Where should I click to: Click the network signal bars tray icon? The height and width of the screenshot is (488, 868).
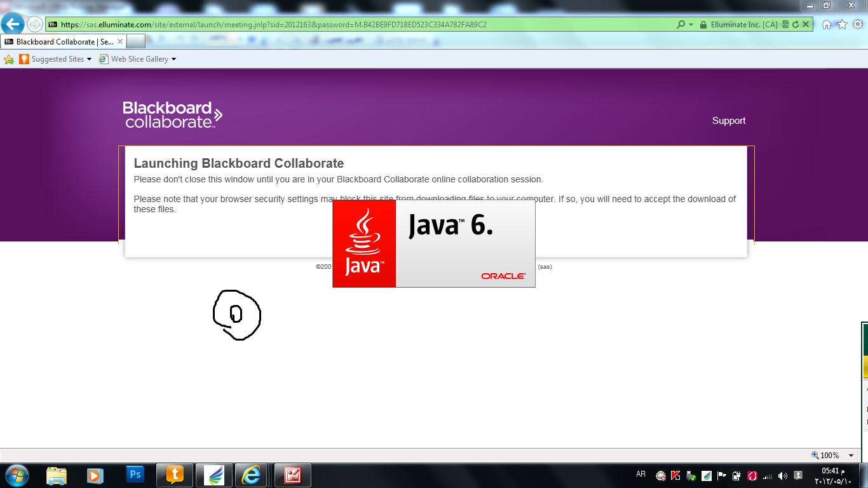pyautogui.click(x=768, y=475)
